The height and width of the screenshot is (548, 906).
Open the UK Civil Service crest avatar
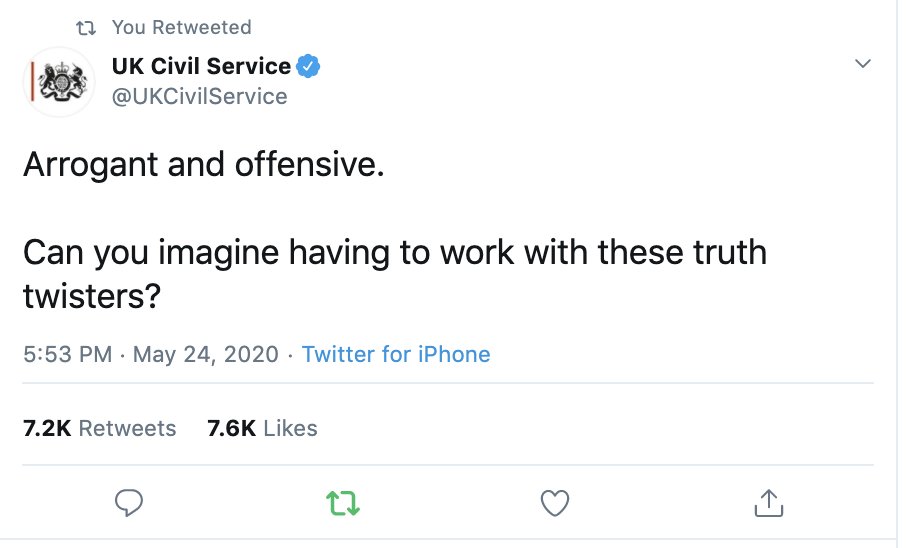[x=59, y=82]
